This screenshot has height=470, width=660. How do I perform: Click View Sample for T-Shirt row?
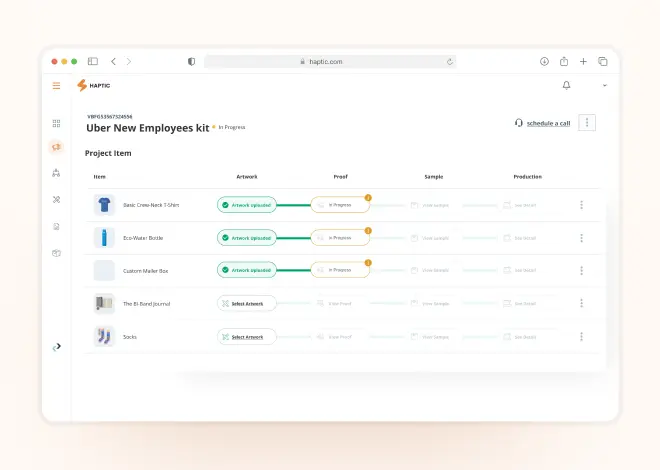(x=430, y=205)
